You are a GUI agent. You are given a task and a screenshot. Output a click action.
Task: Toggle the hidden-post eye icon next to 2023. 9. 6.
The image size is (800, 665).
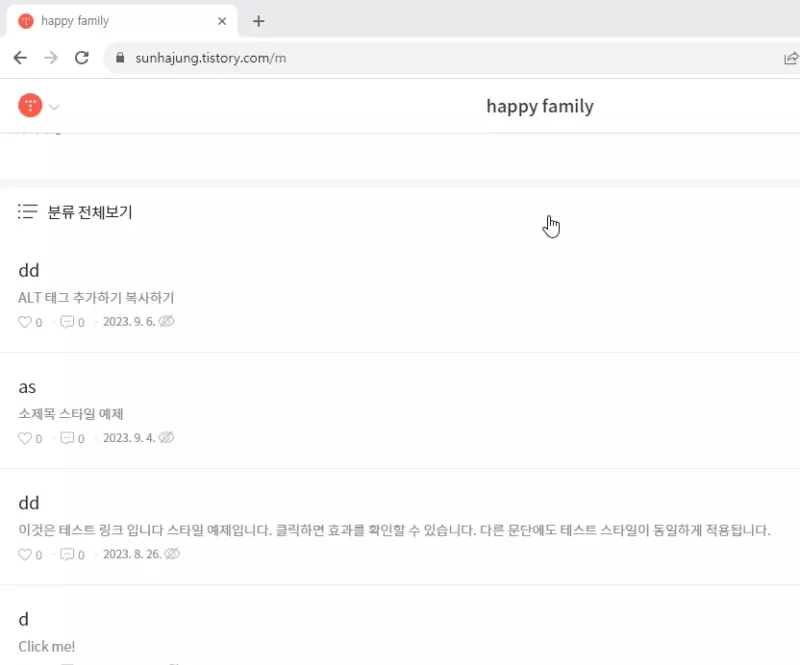(165, 321)
